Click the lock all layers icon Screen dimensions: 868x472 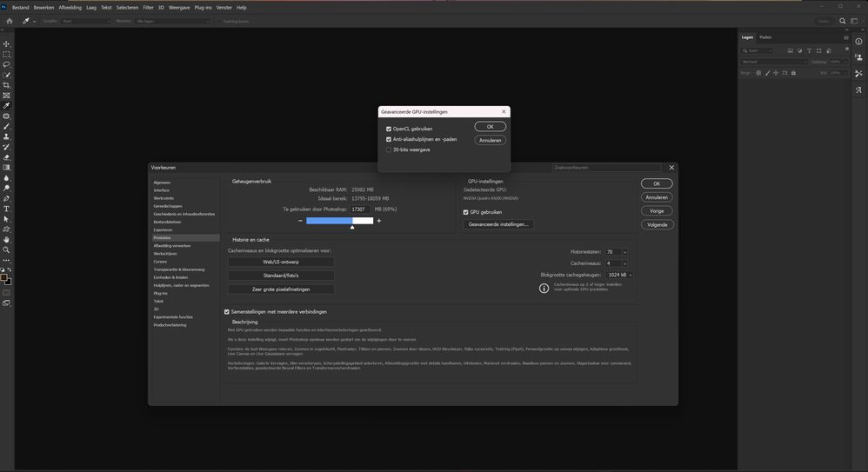793,73
